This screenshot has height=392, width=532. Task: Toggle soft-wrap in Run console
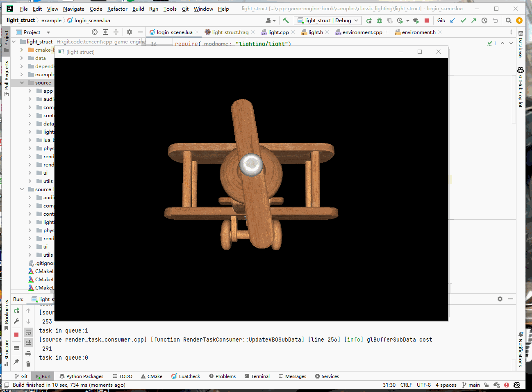click(x=28, y=332)
